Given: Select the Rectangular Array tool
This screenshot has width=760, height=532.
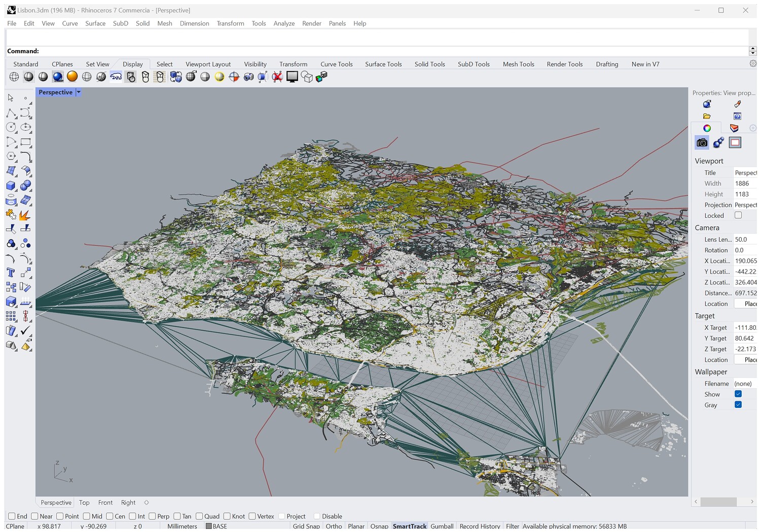Looking at the screenshot, I should (x=11, y=316).
